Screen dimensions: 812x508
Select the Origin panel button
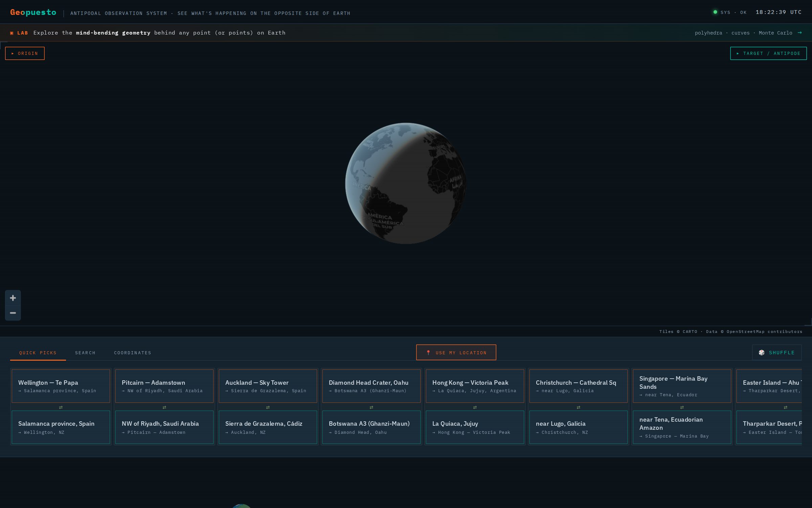click(25, 54)
